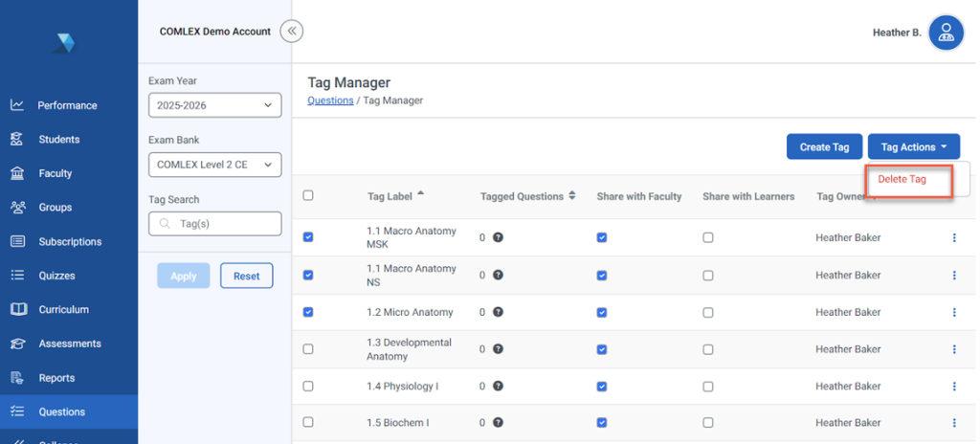Open the Tag Actions dropdown button
Image resolution: width=980 pixels, height=444 pixels.
[913, 147]
